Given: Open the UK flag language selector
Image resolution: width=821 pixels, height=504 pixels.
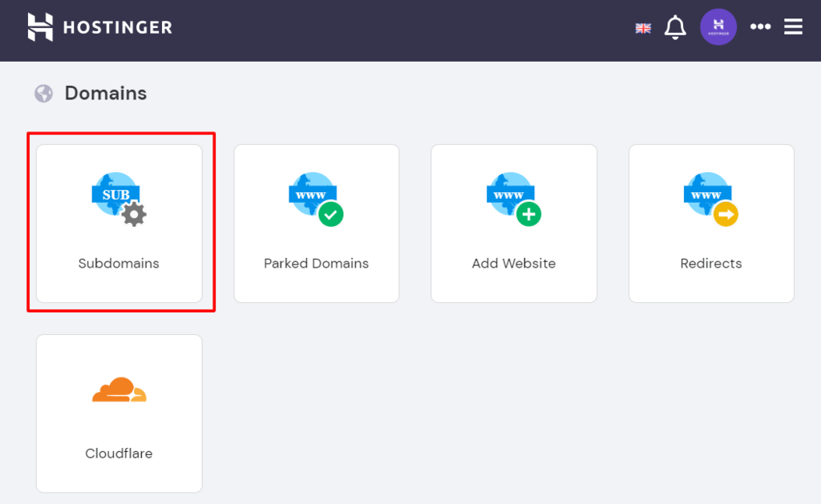Looking at the screenshot, I should pos(643,28).
